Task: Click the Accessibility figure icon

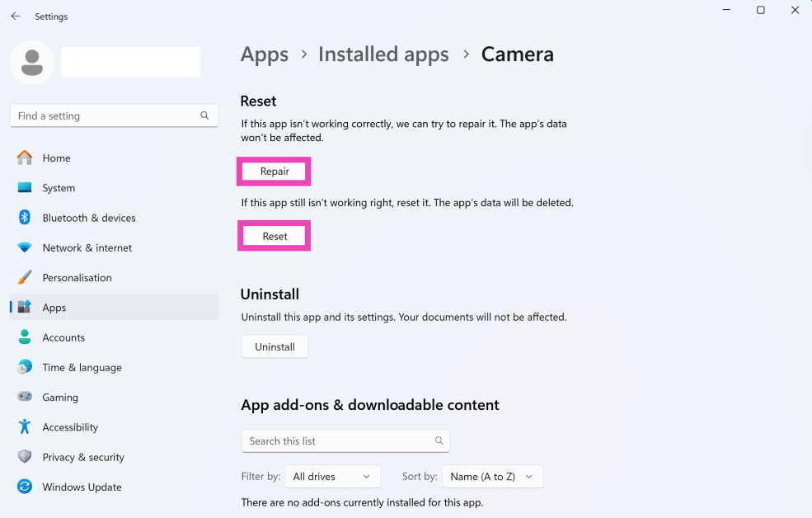Action: 25,426
